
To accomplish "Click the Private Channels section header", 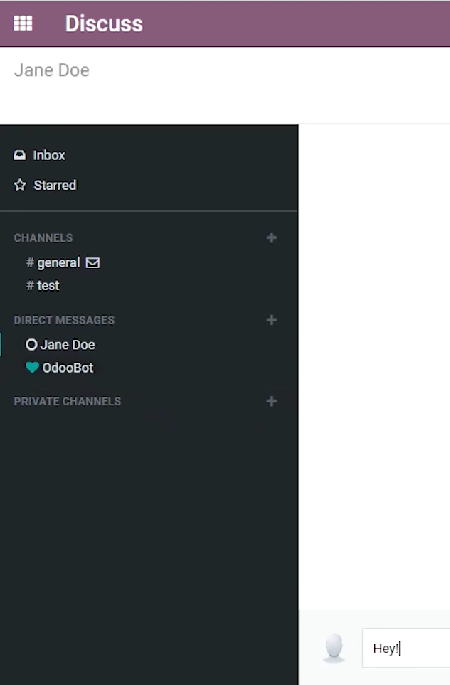I will [67, 401].
